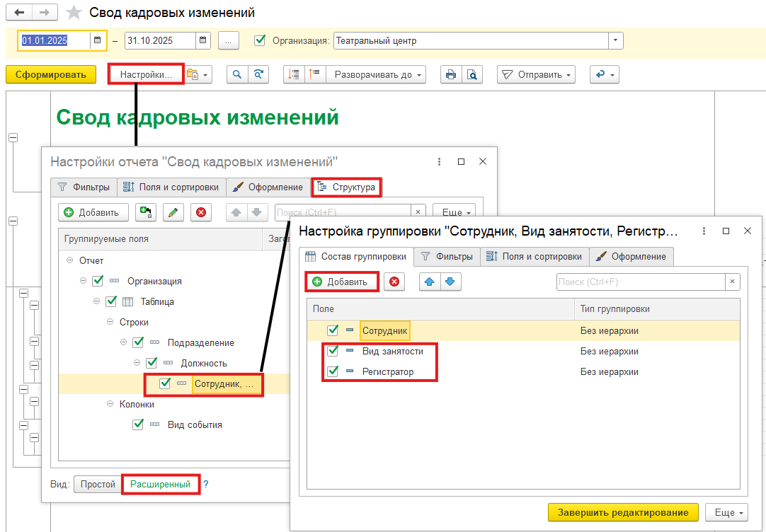Viewport: 766px width, 532px height.
Task: Open calendar picker for end date 31.10.2025
Action: point(203,40)
